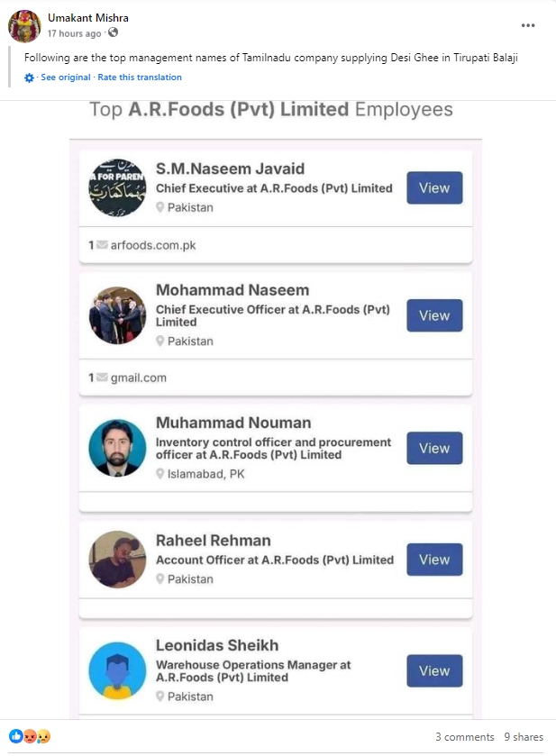Click View button for Raheel Rehman
The height and width of the screenshot is (756, 556).
(434, 560)
